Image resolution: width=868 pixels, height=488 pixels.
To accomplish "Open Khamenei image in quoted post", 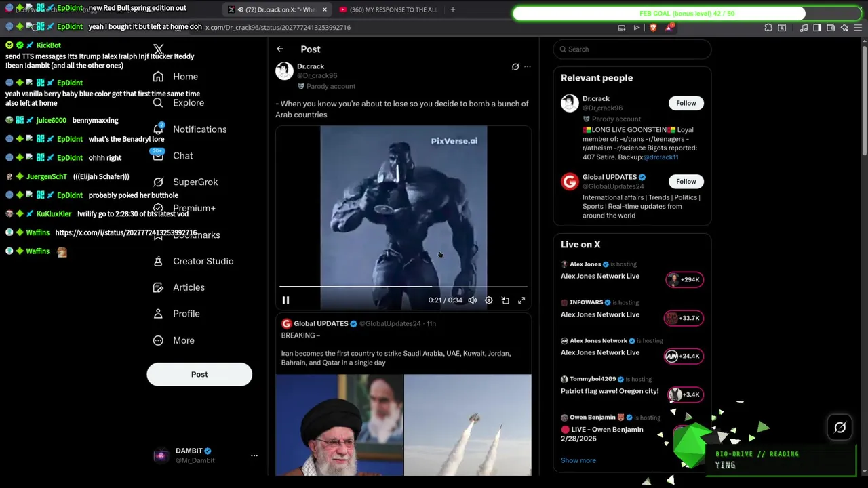I will (x=339, y=425).
